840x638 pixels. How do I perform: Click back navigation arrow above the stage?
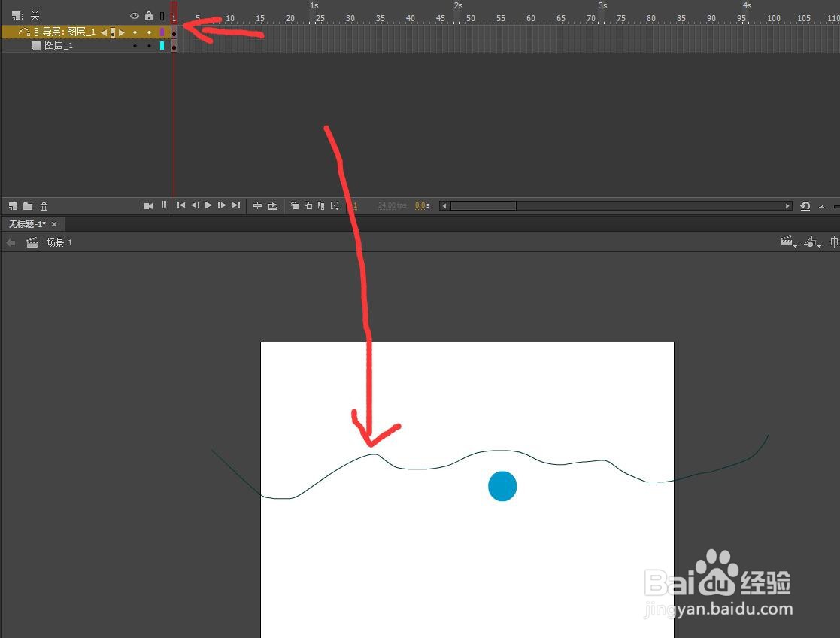[10, 242]
